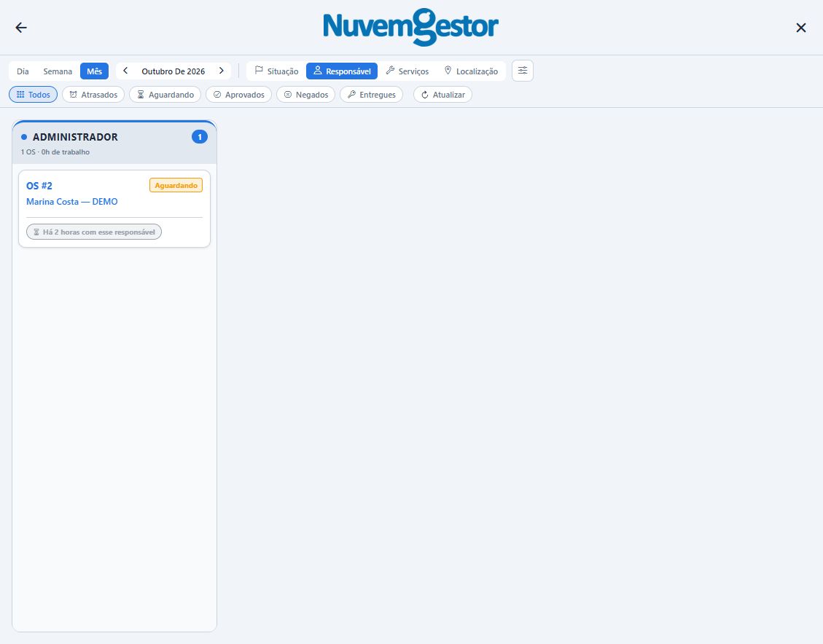Click the Atualizar refresh button
The image size is (823, 644).
point(443,95)
